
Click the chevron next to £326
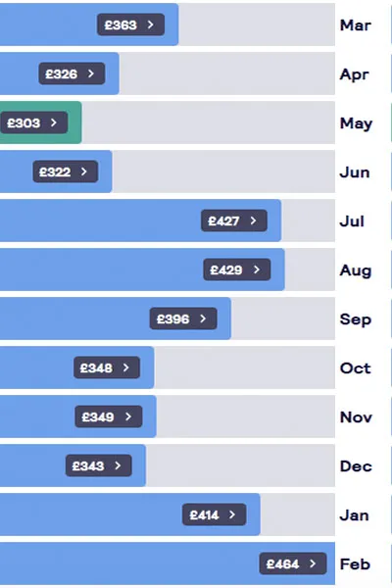(x=91, y=73)
